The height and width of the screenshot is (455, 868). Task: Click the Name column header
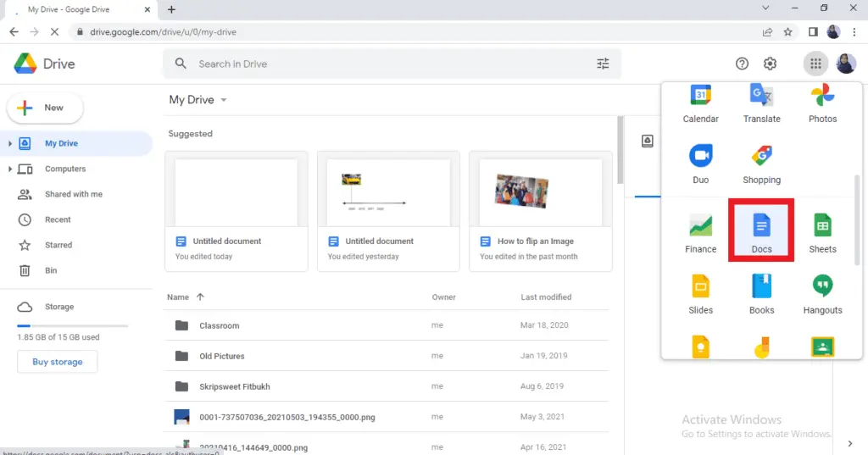(x=178, y=297)
